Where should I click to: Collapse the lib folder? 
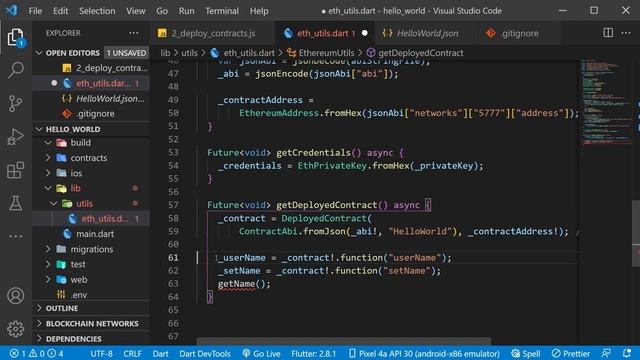click(48, 188)
